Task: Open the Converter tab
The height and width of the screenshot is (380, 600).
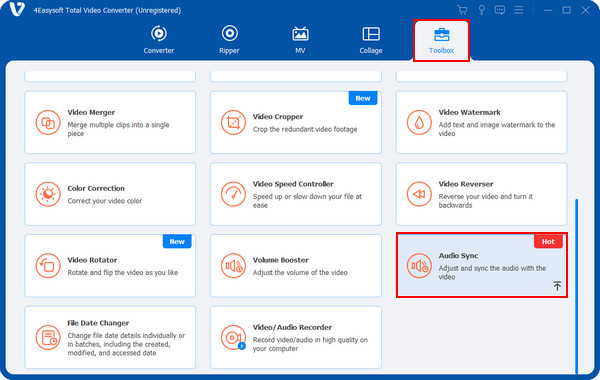Action: [x=158, y=40]
